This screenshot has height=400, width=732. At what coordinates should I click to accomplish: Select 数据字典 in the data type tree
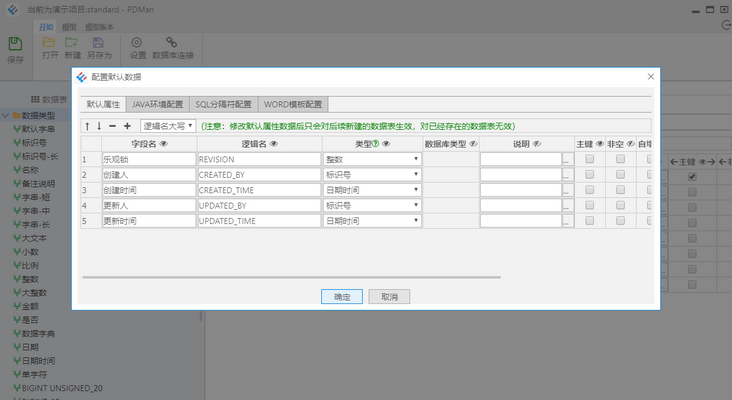(38, 334)
